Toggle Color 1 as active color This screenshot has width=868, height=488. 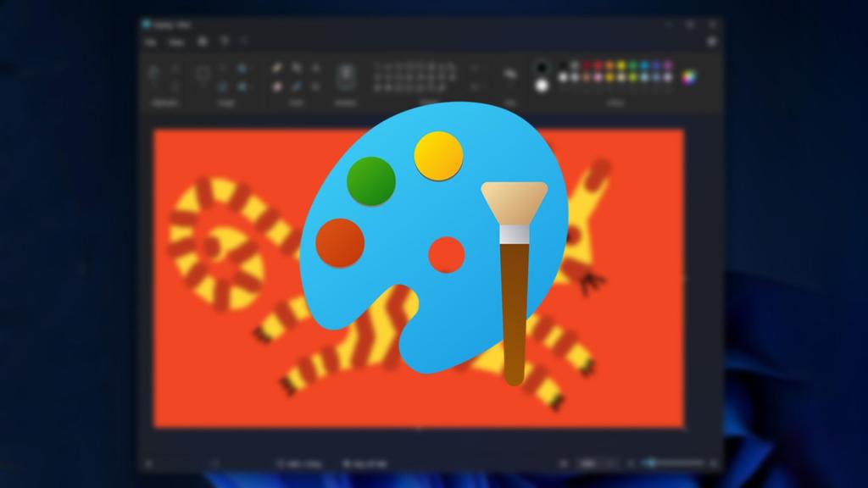click(541, 65)
